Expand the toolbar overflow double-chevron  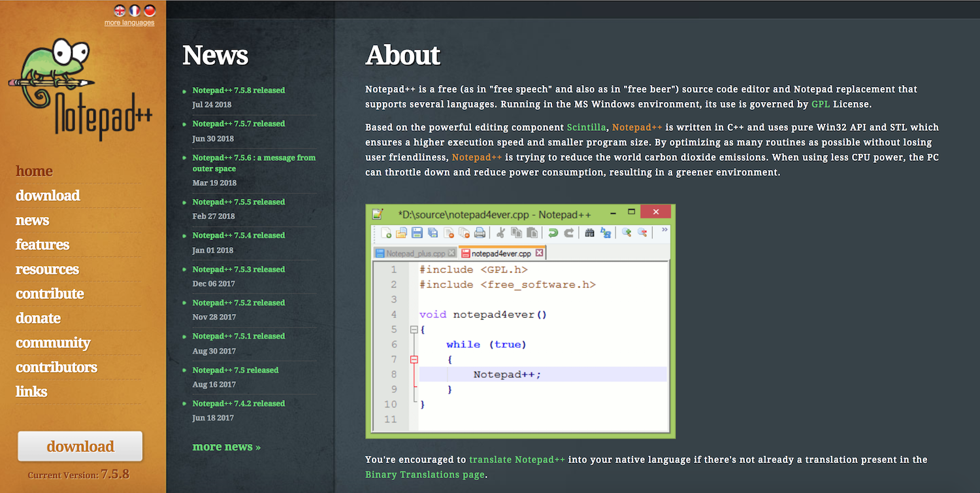[x=665, y=229]
